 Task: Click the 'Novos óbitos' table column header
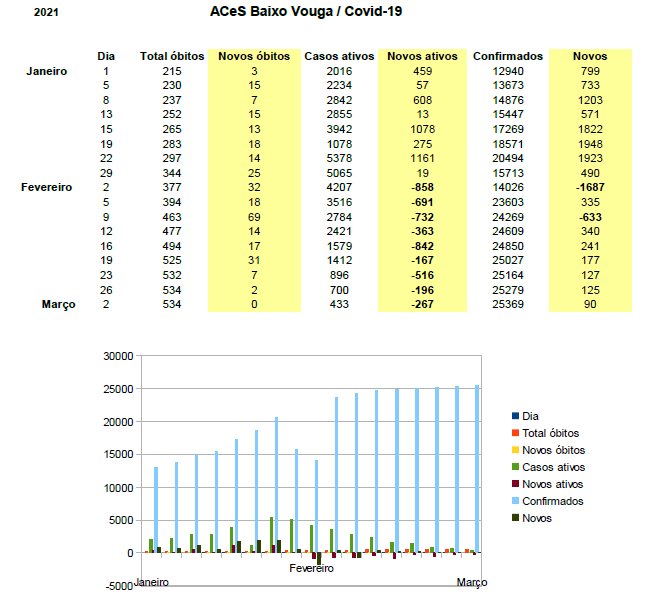tap(254, 56)
